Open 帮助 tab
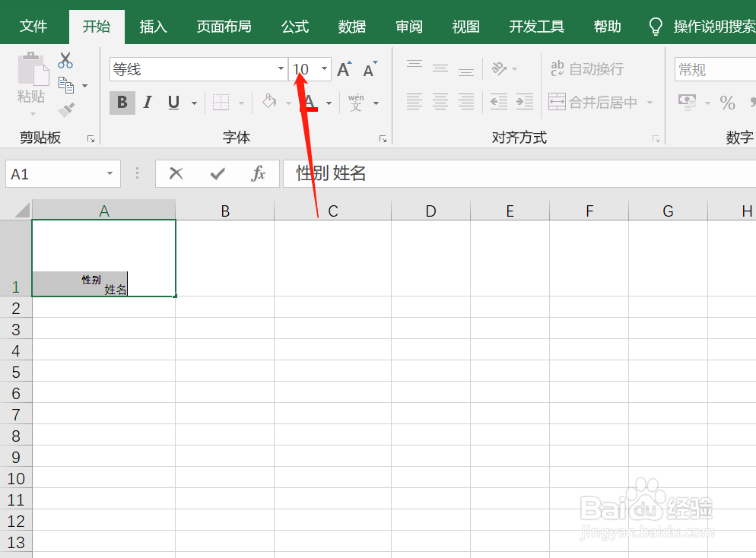 pos(608,26)
